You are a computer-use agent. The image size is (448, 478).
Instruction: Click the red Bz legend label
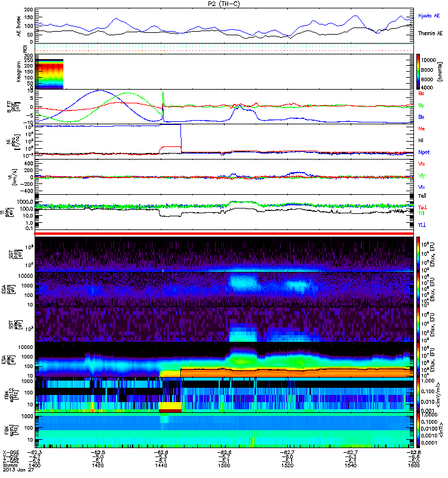tap(421, 93)
